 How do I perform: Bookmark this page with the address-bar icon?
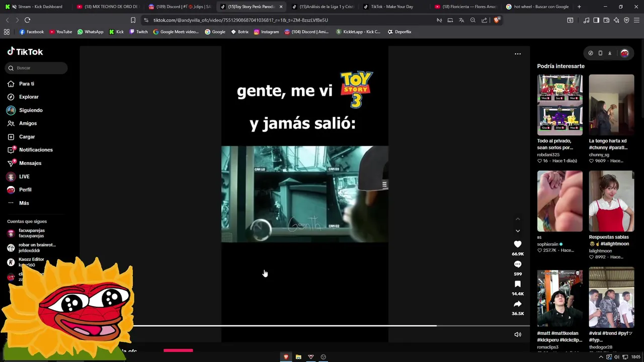(133, 20)
